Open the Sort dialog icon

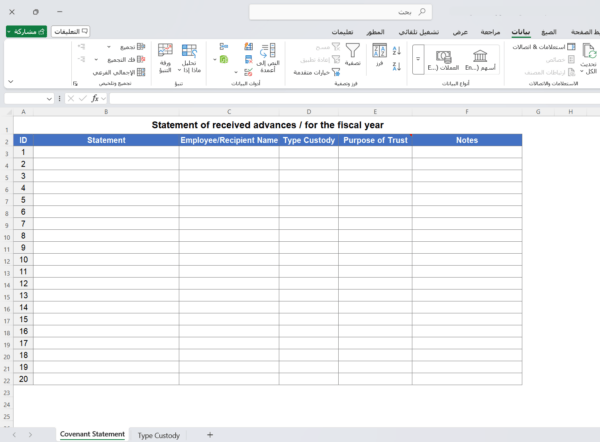point(379,53)
